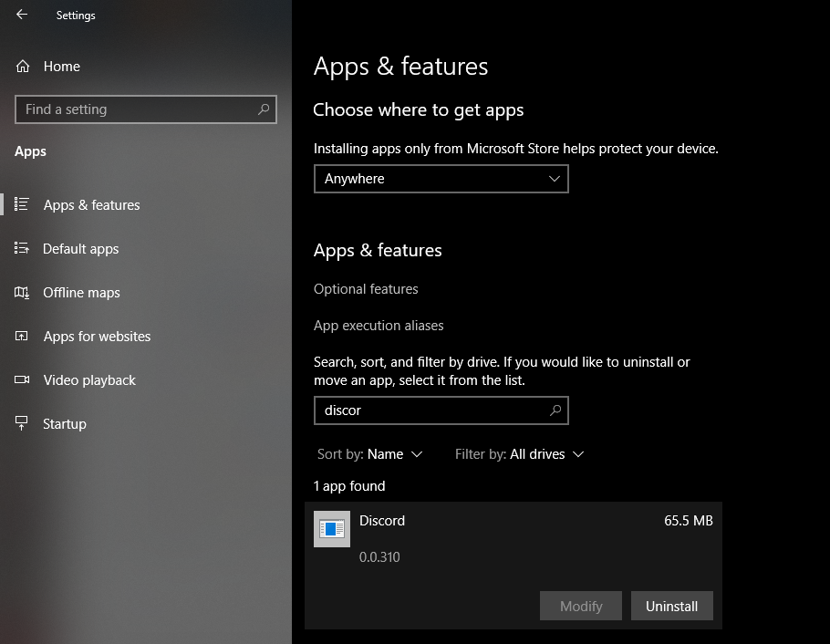Click the magnifier in app search box
The height and width of the screenshot is (644, 830).
point(555,410)
